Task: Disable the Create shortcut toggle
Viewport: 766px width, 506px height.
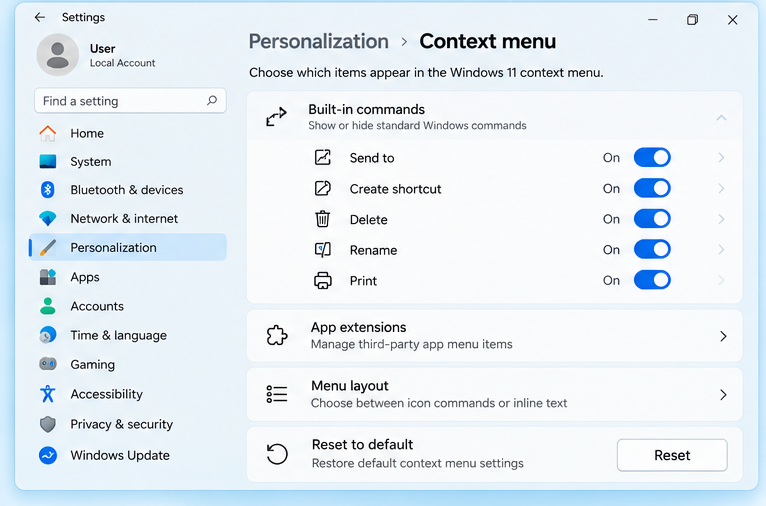Action: pos(652,188)
